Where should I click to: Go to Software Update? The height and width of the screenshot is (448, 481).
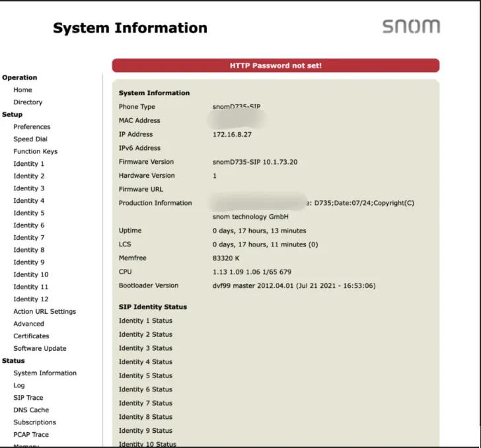click(x=40, y=348)
